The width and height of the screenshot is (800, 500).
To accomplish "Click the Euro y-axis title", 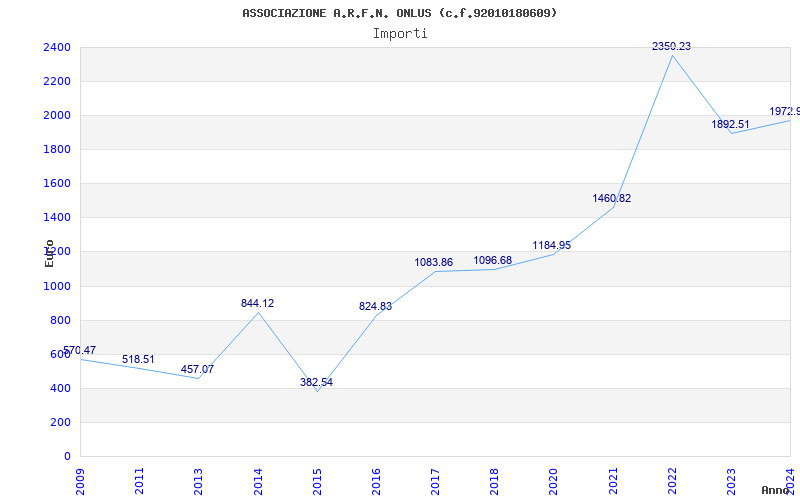I will click(x=49, y=253).
